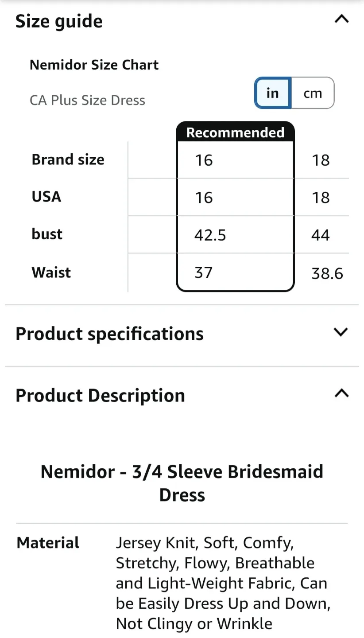Switch measurement units to in
Image resolution: width=364 pixels, height=638 pixels.
point(272,93)
